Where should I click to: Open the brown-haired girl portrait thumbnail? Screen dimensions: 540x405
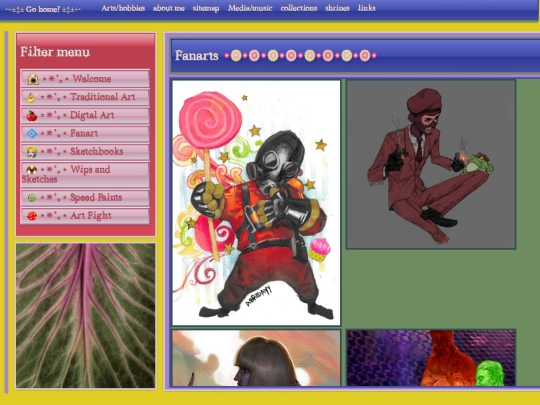pos(256,358)
